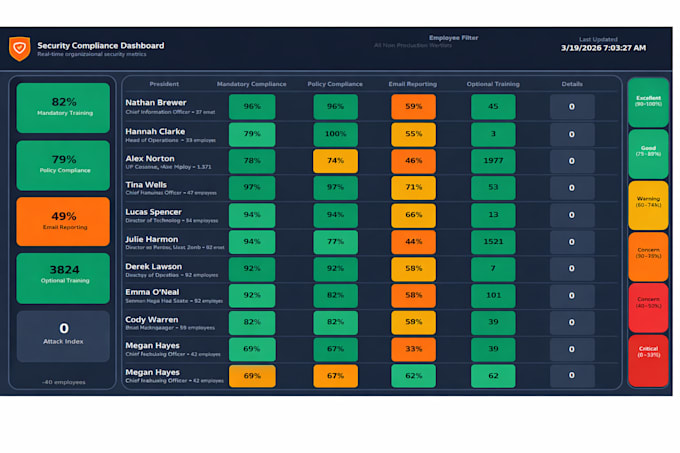The image size is (680, 453).
Task: Click Alex Norton's 1977 optional training cell
Action: point(493,161)
